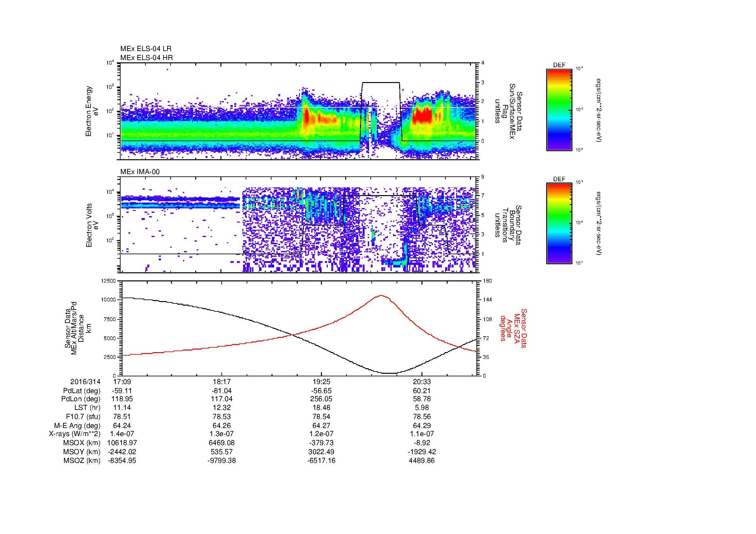Click the 'PdLat (deg)' row label
The image size is (756, 534).
coord(82,391)
